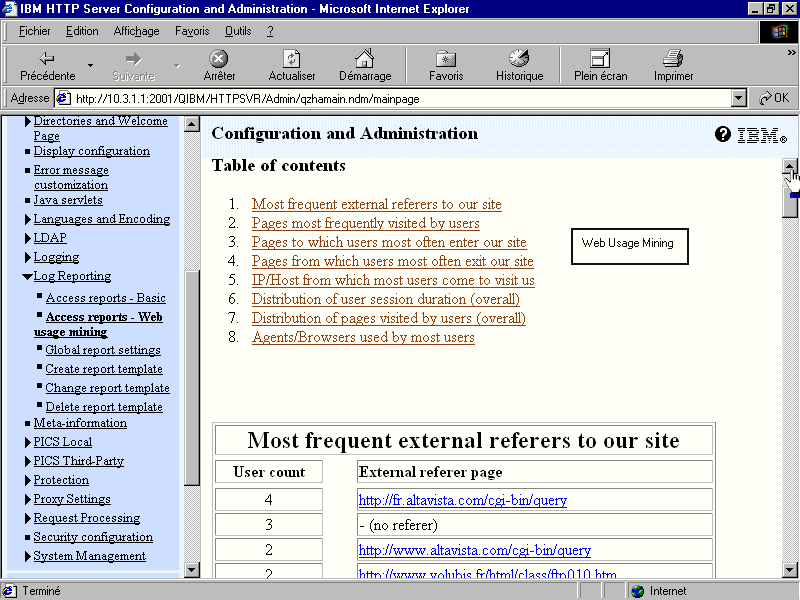Expand the PICS Third-Party triangle
Viewport: 800px width, 600px height.
pyautogui.click(x=28, y=461)
